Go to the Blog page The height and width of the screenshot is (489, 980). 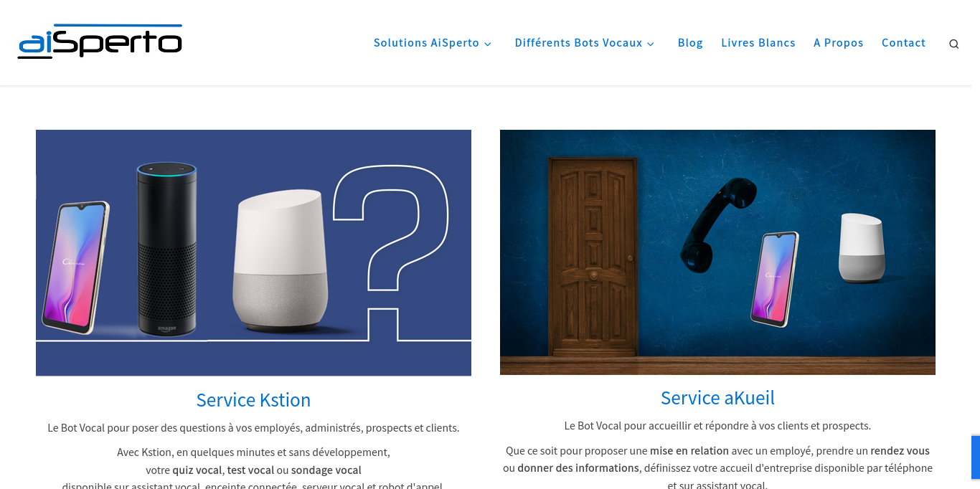(x=690, y=43)
